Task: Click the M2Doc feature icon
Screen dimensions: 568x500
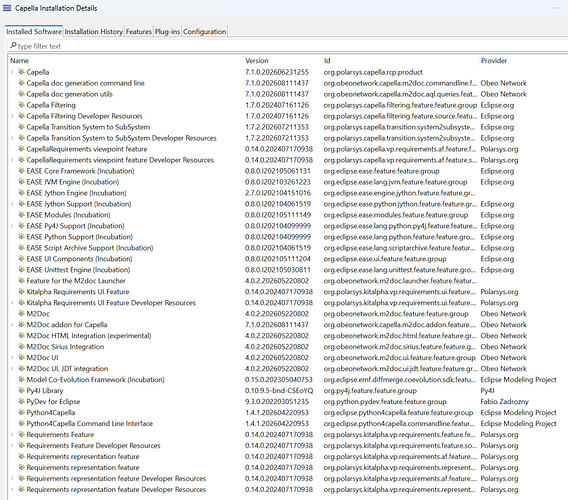Action: pyautogui.click(x=21, y=313)
